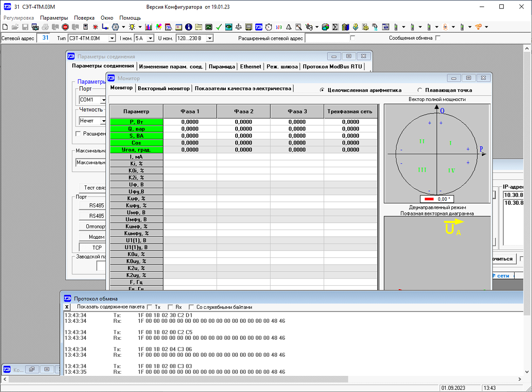Click the Расширенный сетевой адрес input field
The image size is (532, 392).
coord(326,38)
